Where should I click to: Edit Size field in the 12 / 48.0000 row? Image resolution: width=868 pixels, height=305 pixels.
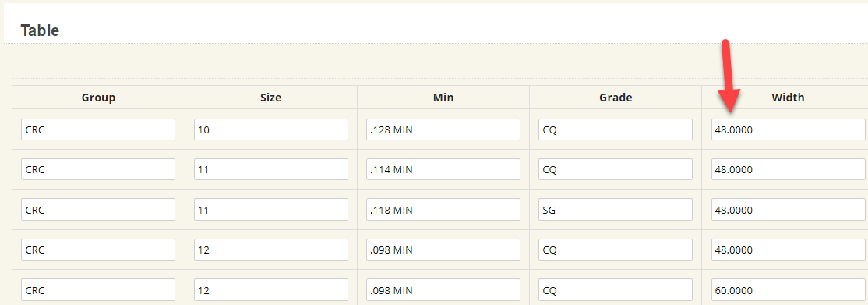pos(271,250)
